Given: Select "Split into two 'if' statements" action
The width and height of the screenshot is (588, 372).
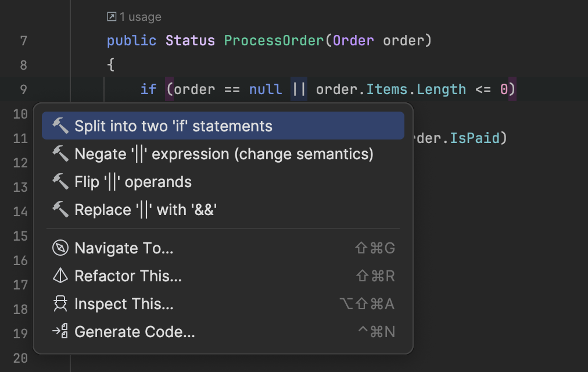Looking at the screenshot, I should coord(173,126).
